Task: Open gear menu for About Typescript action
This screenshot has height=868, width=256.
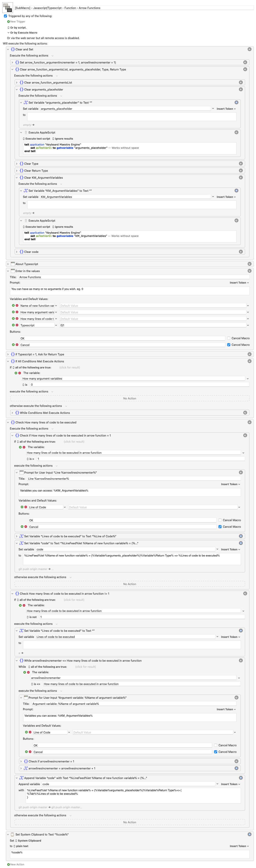Action: pos(249,264)
